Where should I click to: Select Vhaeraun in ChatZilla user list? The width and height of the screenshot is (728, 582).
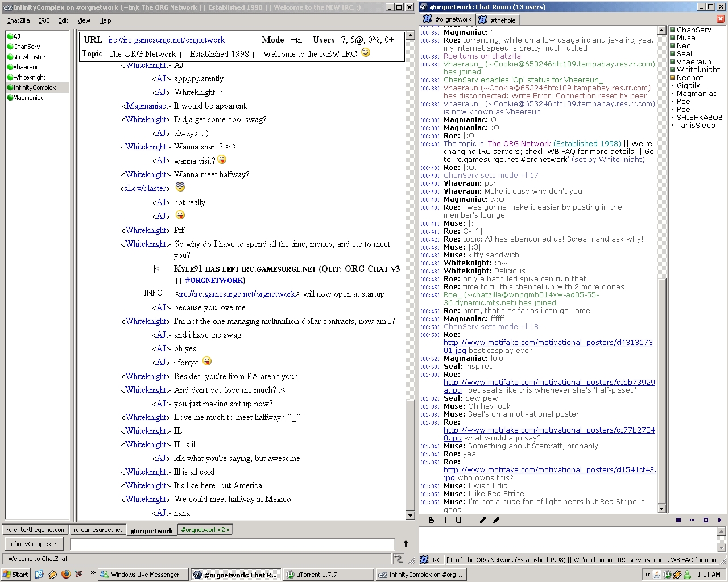pos(37,67)
